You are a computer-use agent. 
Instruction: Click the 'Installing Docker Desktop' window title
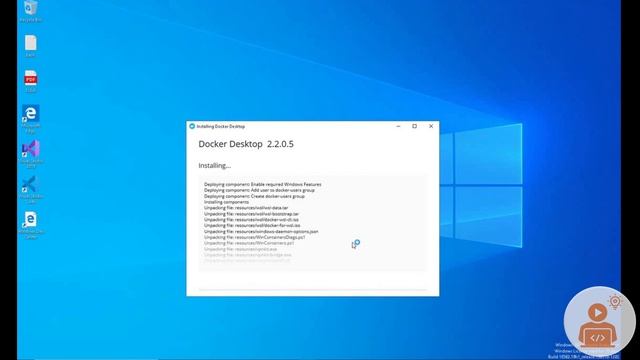point(221,127)
